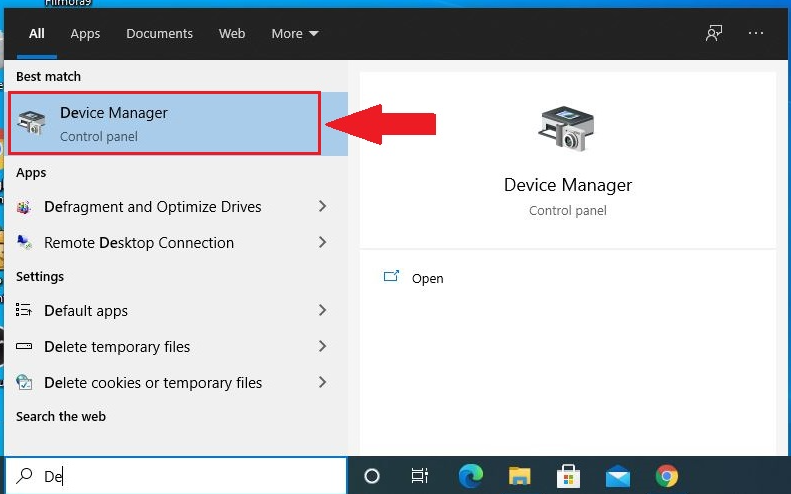Expand Defragment and Optimize Drives options
Screen dimensions: 791x494
tap(322, 206)
